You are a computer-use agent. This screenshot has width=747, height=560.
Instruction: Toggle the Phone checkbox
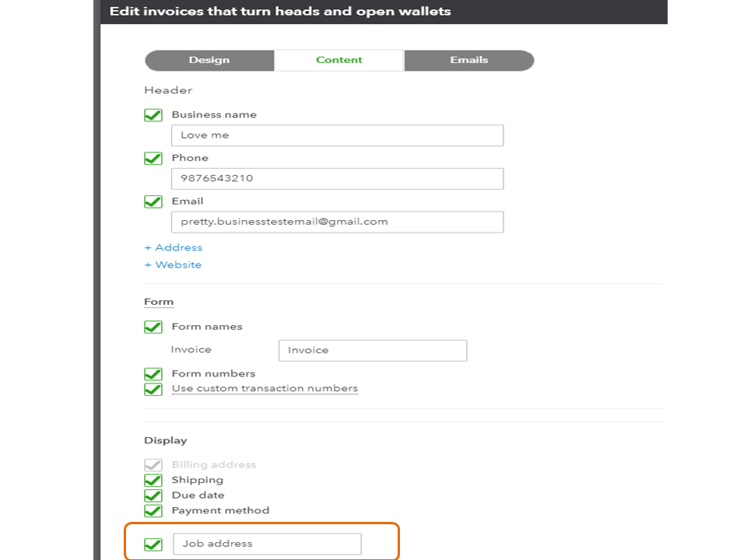click(153, 159)
